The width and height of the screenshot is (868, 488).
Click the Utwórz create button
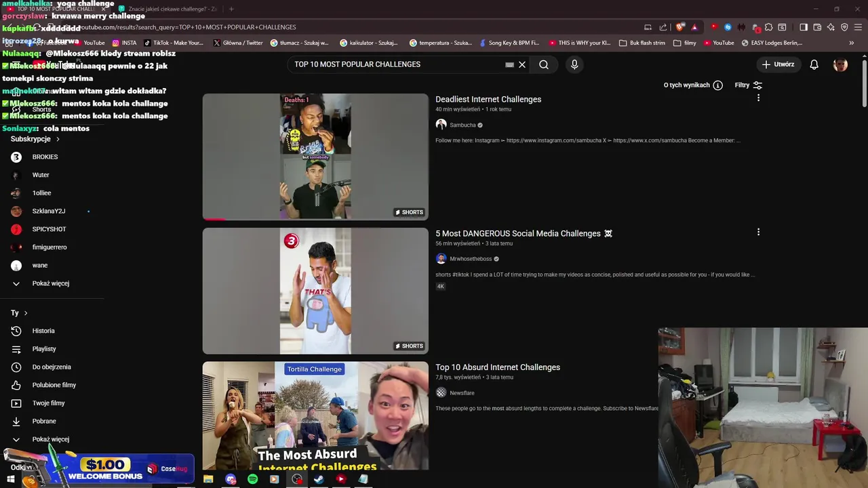[778, 64]
